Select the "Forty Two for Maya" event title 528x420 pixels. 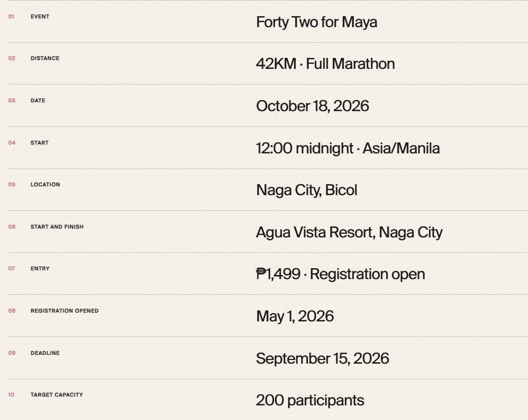pos(316,22)
